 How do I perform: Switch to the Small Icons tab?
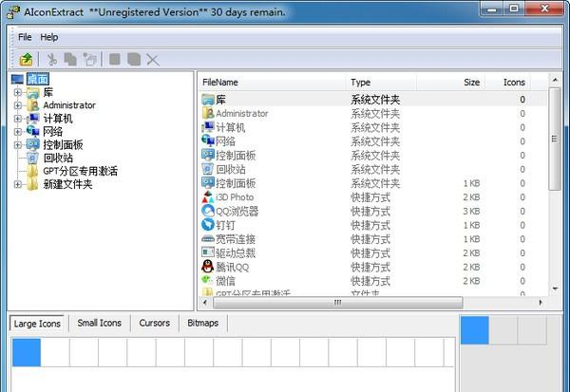[x=99, y=323]
